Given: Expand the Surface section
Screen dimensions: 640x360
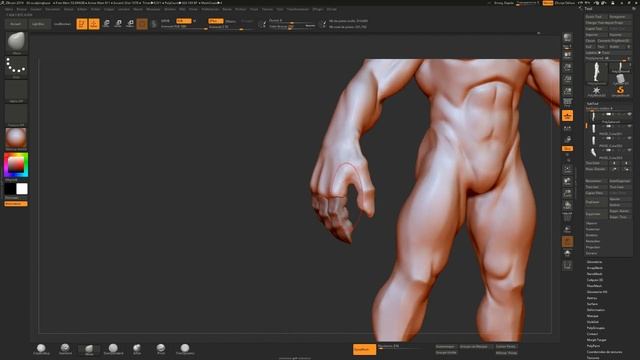Looking at the screenshot, I should point(592,304).
